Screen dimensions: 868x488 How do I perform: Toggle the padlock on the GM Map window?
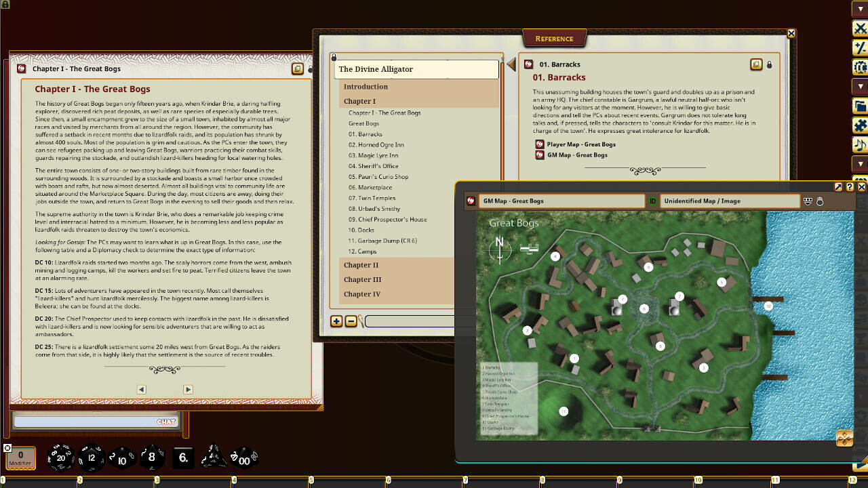pos(821,201)
